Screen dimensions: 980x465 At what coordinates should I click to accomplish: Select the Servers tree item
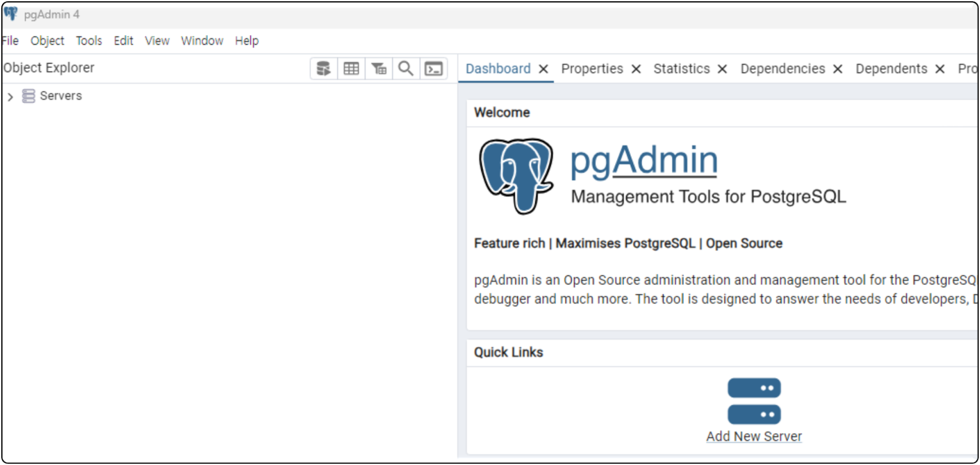61,96
